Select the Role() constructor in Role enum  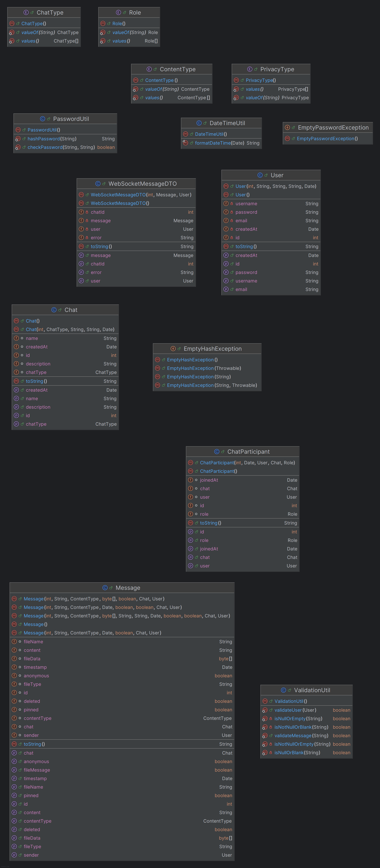[119, 24]
